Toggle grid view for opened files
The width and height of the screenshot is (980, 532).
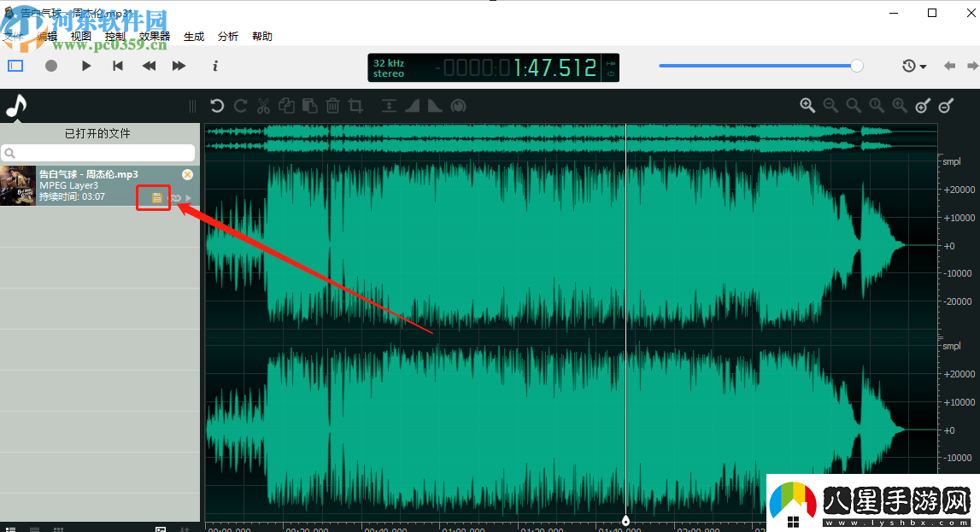pos(58,529)
